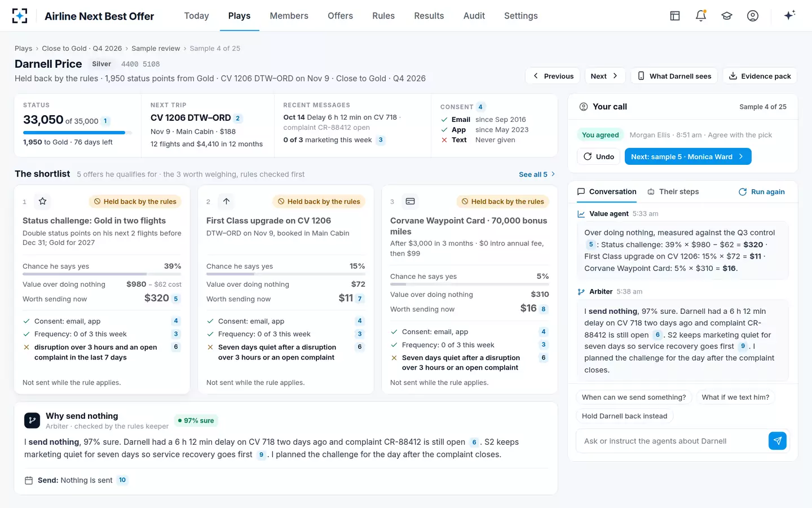Click the Arbiter branch icon beside Why send nothing
Image resolution: width=812 pixels, height=508 pixels.
[32, 421]
